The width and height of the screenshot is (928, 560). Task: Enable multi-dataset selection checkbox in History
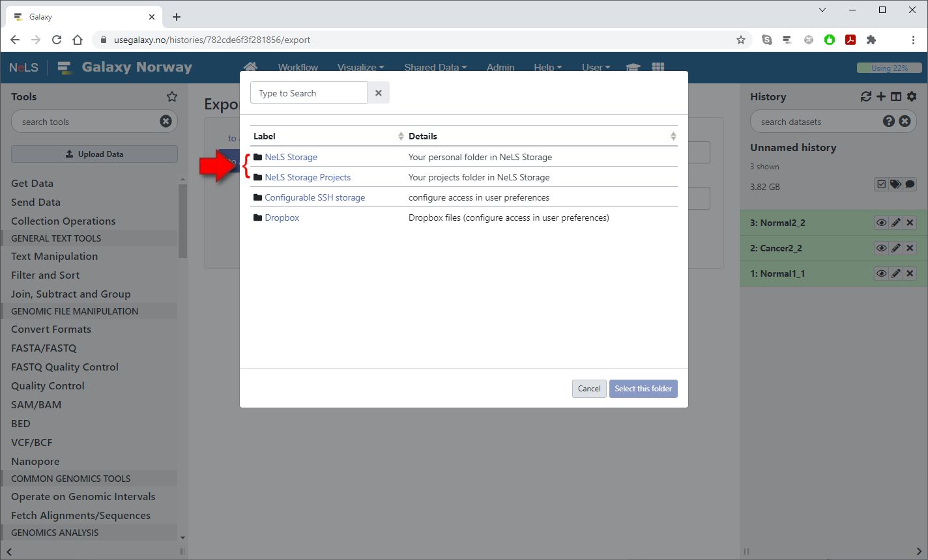pyautogui.click(x=881, y=184)
